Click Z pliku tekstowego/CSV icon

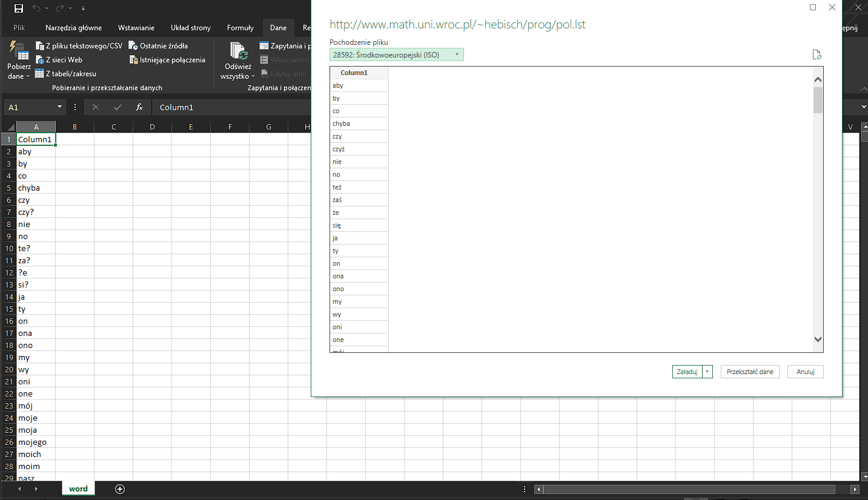tap(40, 45)
